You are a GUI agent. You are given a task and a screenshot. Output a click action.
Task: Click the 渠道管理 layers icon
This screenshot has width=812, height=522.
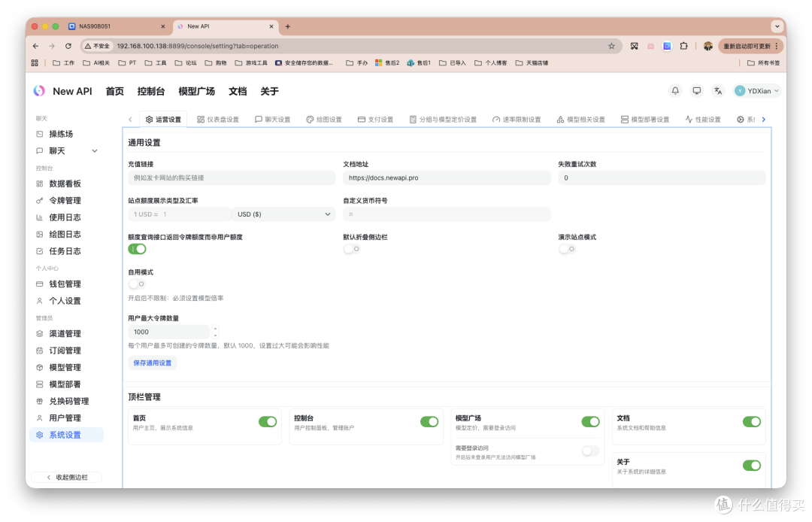tap(39, 333)
